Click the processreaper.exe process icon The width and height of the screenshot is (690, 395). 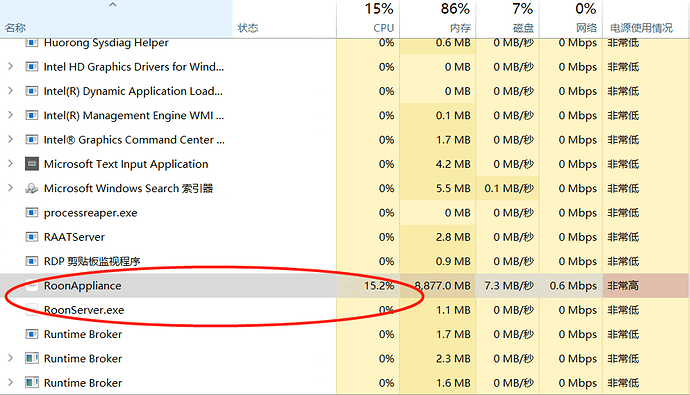[32, 213]
